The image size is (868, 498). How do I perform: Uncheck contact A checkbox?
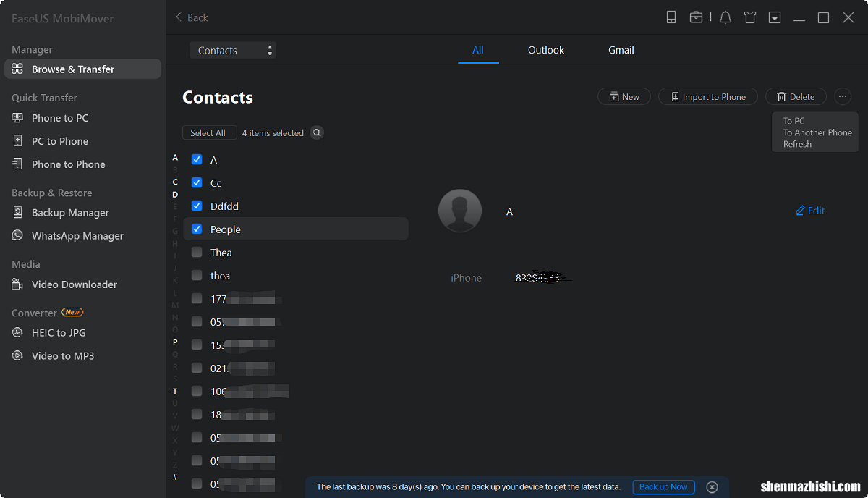point(197,159)
